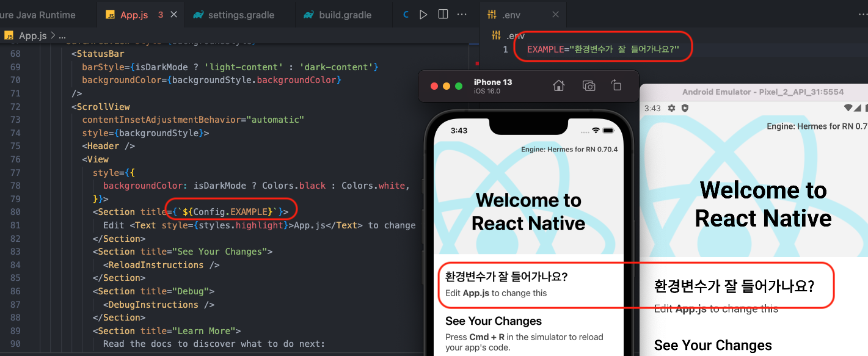Click 'Press Cmd + R' instruction in iPhone simulator
This screenshot has height=356, width=868.
coord(524,343)
